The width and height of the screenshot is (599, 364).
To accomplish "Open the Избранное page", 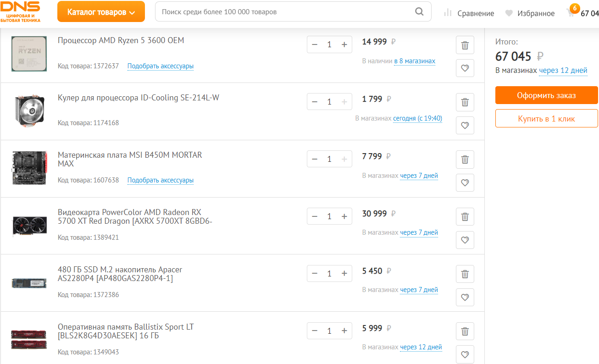I will [x=536, y=13].
